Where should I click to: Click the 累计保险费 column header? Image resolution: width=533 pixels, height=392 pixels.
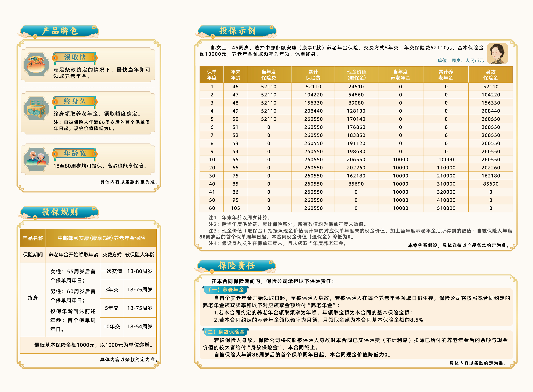[313, 75]
